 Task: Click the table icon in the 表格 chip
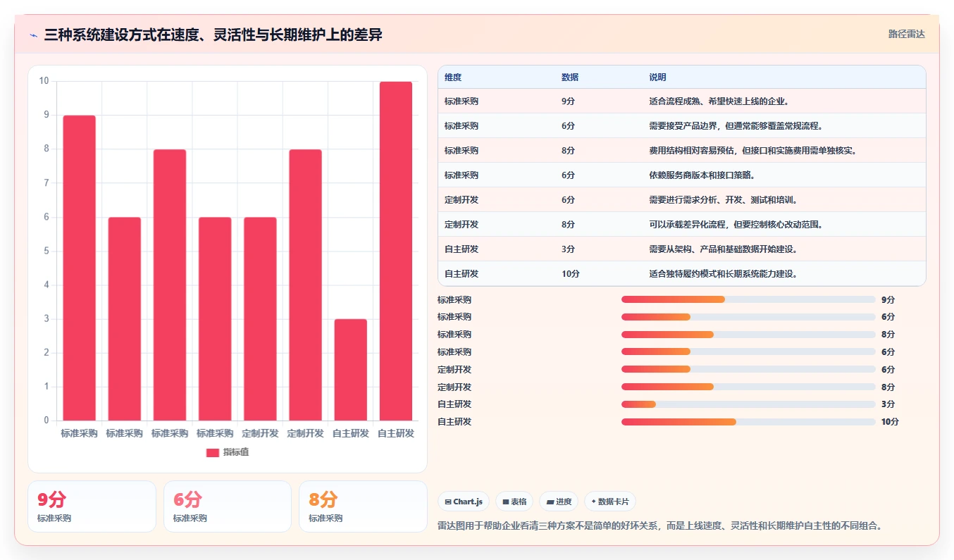pyautogui.click(x=506, y=502)
